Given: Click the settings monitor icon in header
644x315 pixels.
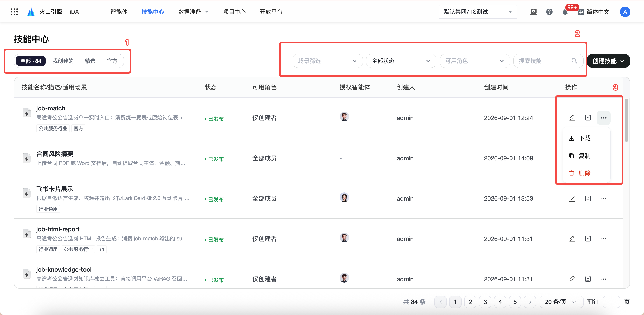Looking at the screenshot, I should tap(533, 12).
